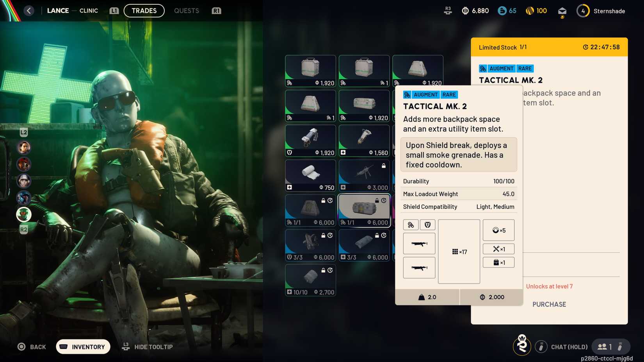Click the R3 currency exchange icon
644x362 pixels.
(448, 11)
